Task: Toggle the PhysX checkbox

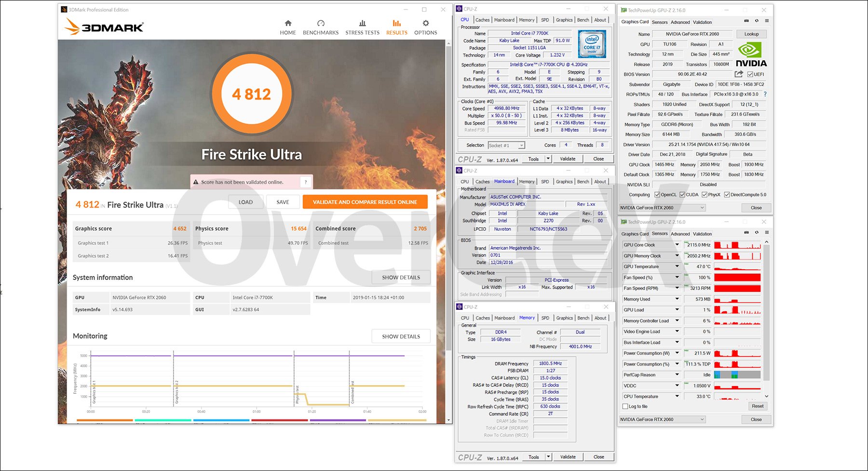Action: [x=705, y=195]
